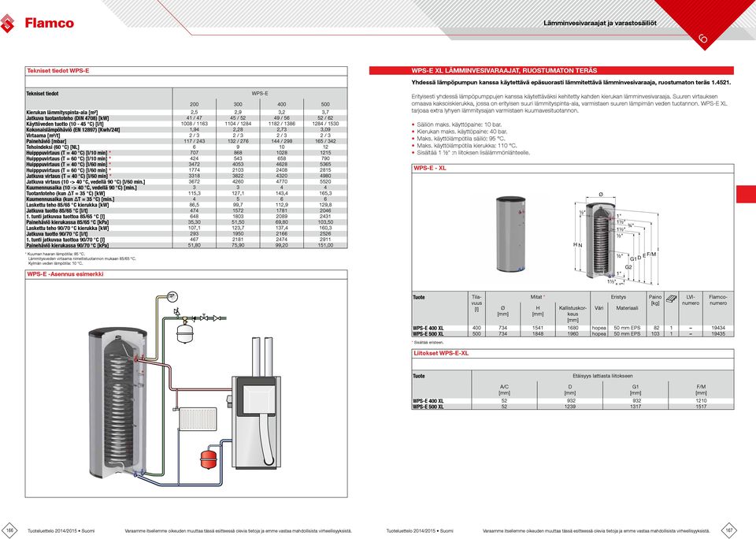Click bullet 'Kierukan maks. käyttöpaine: 40 bar'

pos(462,132)
